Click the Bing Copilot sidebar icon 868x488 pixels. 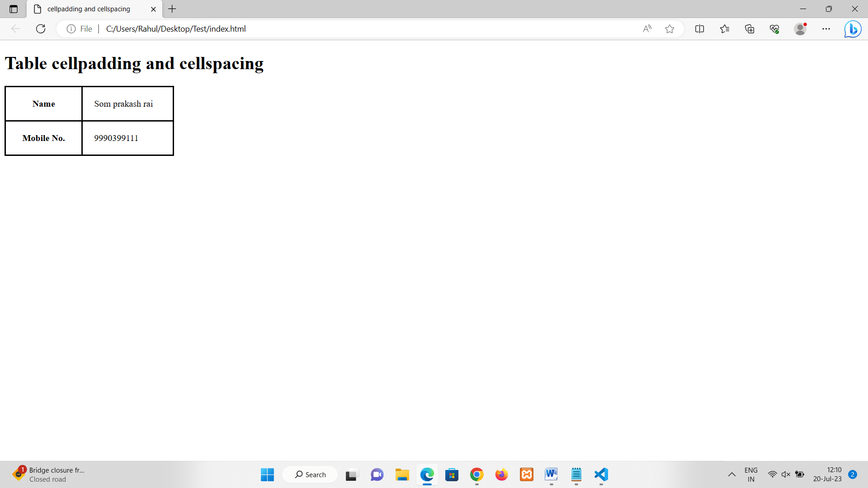(853, 29)
